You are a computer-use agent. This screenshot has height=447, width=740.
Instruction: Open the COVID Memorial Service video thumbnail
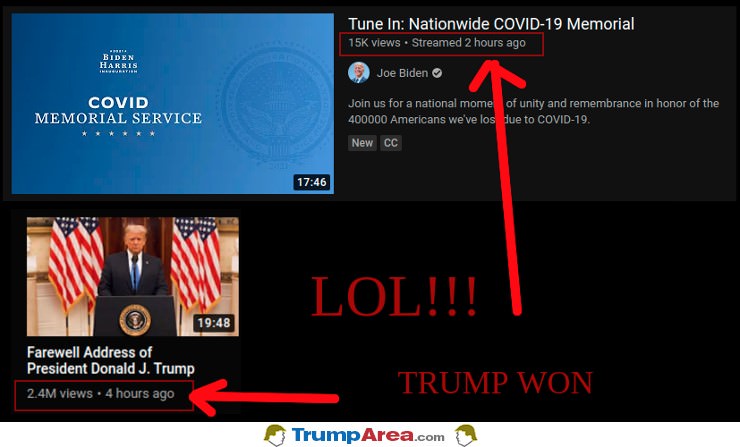(x=173, y=103)
